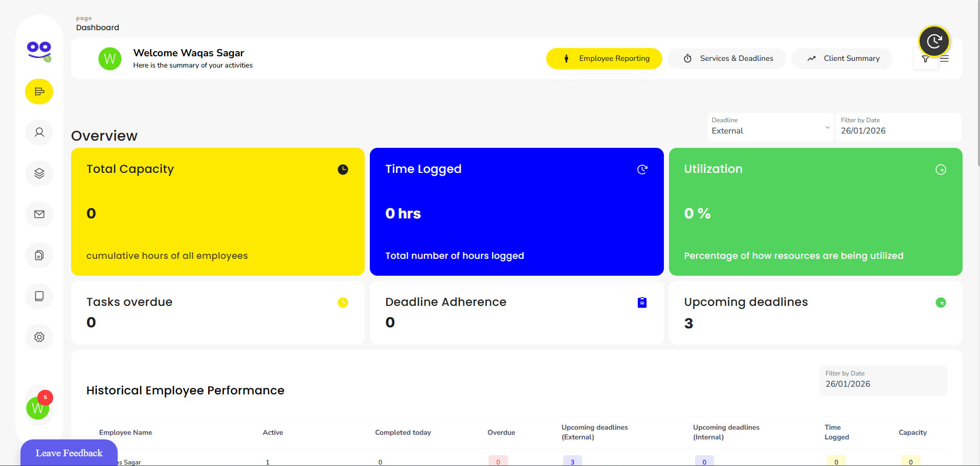The width and height of the screenshot is (980, 466).
Task: Open the documents sidebar icon
Action: pyautogui.click(x=39, y=255)
